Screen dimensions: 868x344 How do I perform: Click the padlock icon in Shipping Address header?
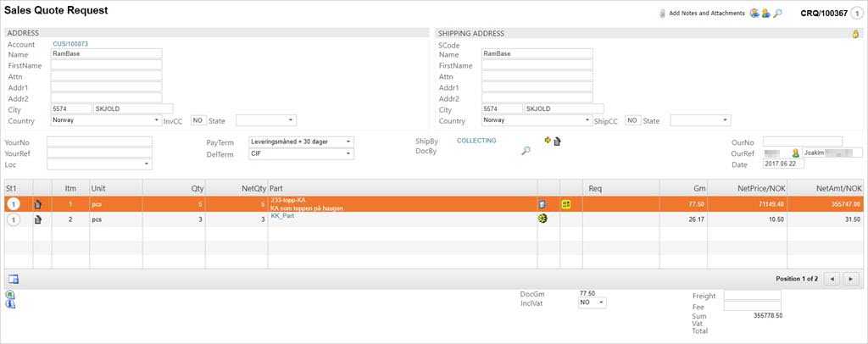click(855, 34)
